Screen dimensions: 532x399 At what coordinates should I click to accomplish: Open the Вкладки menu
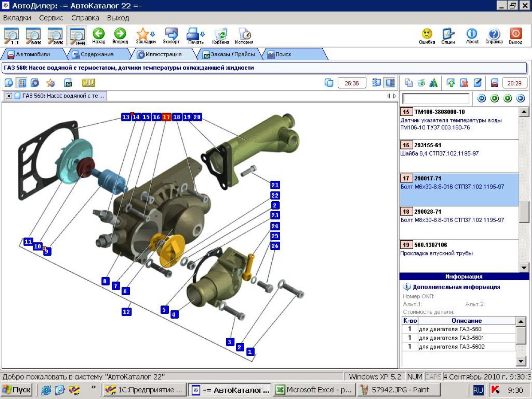(x=17, y=18)
